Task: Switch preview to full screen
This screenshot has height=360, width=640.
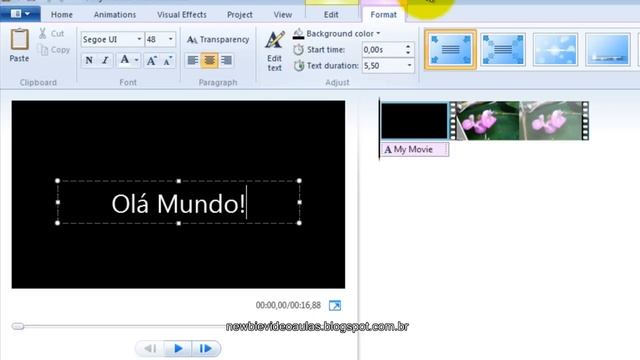Action: [335, 305]
